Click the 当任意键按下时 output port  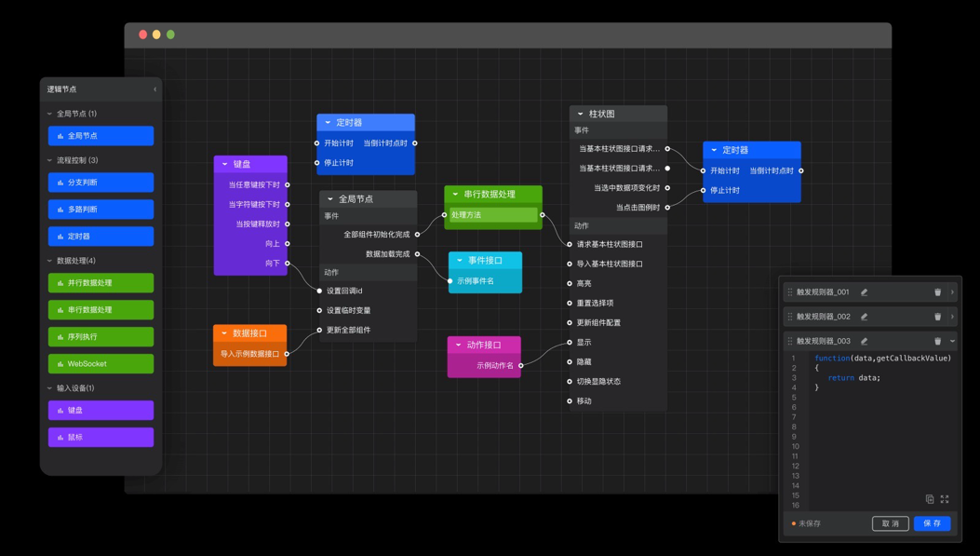coord(288,185)
